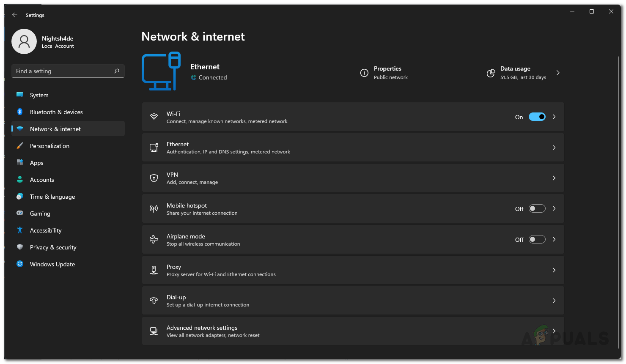Viewport: 626px width, 364px height.
Task: Open Properties for the Public network
Action: coord(387,73)
